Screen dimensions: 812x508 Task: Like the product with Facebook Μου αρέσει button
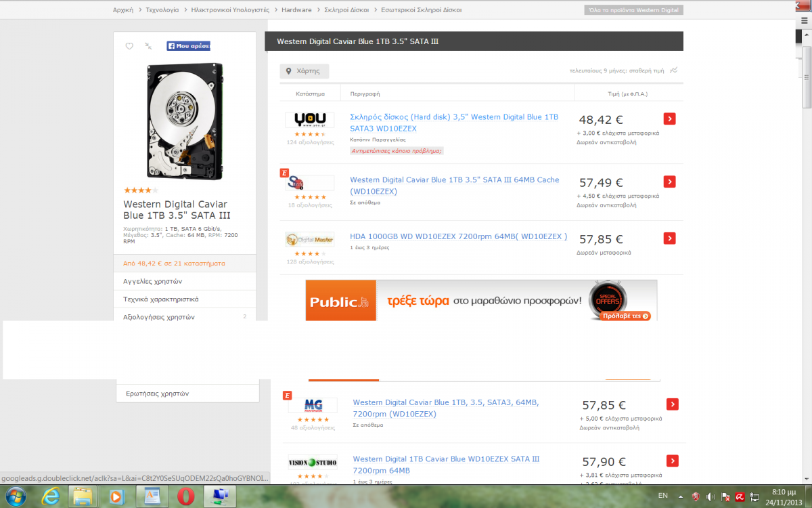point(189,46)
